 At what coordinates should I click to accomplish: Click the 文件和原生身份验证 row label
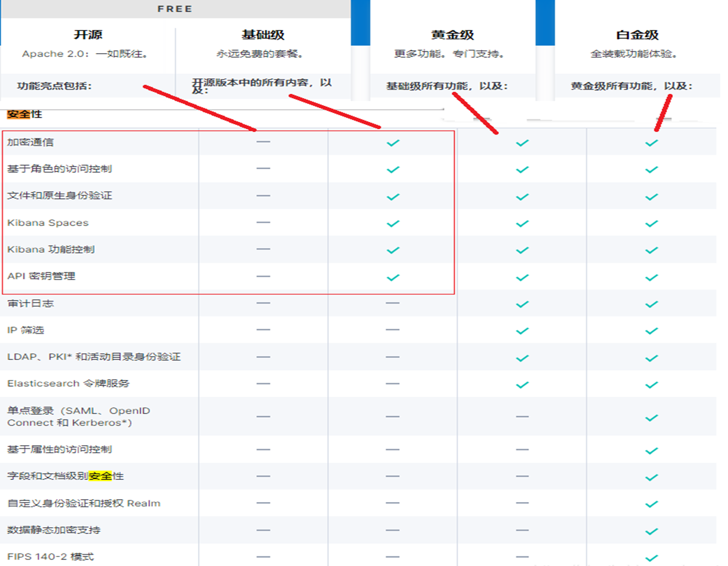(59, 195)
